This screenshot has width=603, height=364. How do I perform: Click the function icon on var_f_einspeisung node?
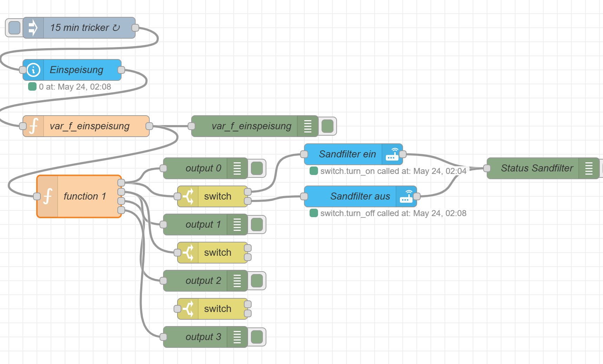33,126
